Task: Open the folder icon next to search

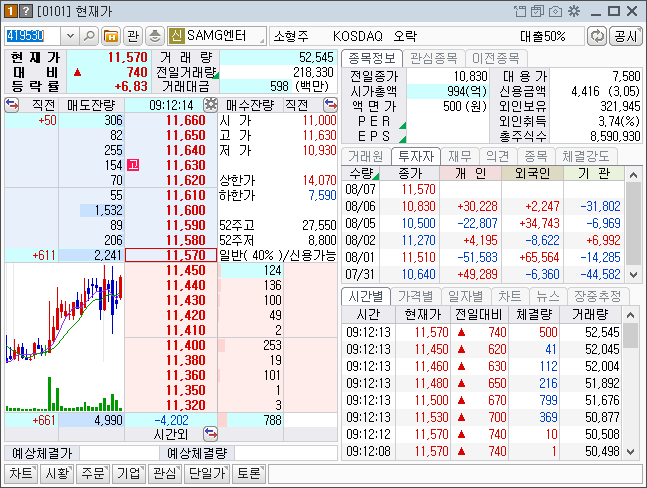Action: pos(109,36)
